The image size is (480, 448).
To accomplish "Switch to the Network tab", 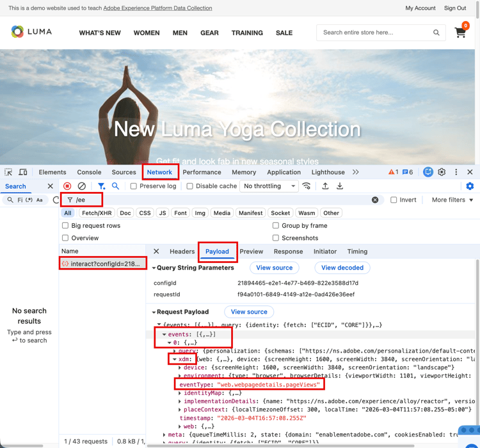I will pos(159,172).
